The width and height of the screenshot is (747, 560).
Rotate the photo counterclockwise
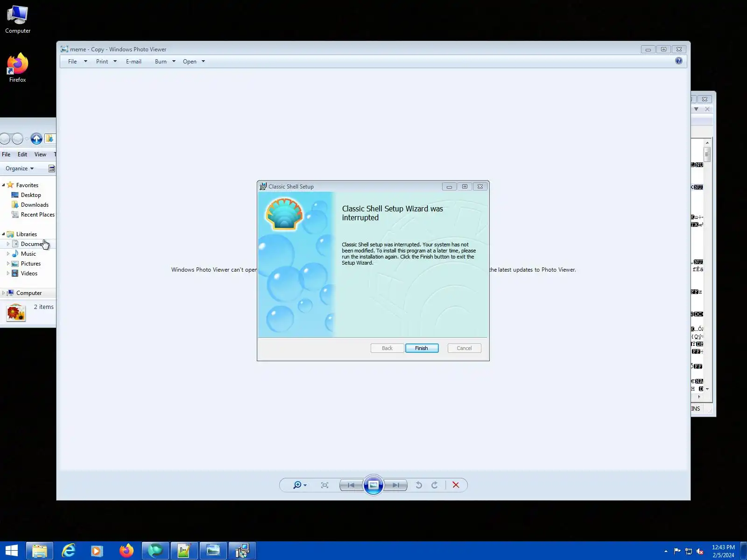(419, 485)
